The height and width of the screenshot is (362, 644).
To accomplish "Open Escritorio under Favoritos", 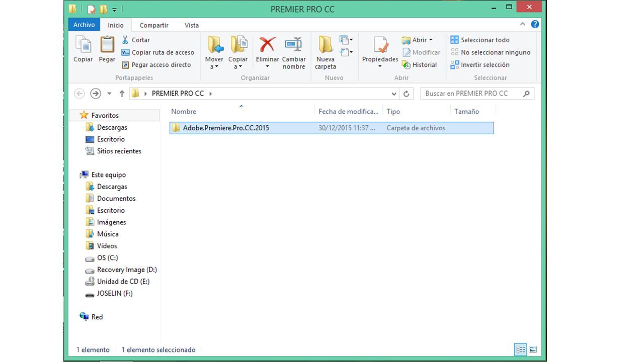I will (111, 139).
